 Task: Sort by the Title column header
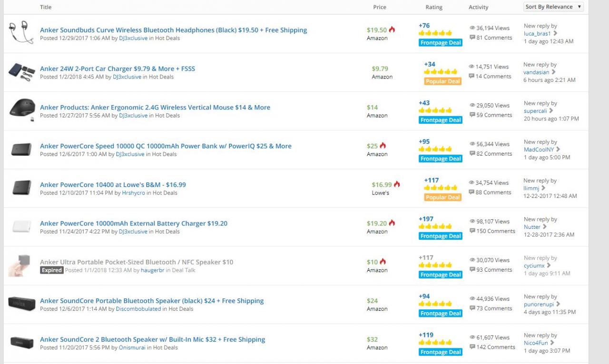pos(46,7)
